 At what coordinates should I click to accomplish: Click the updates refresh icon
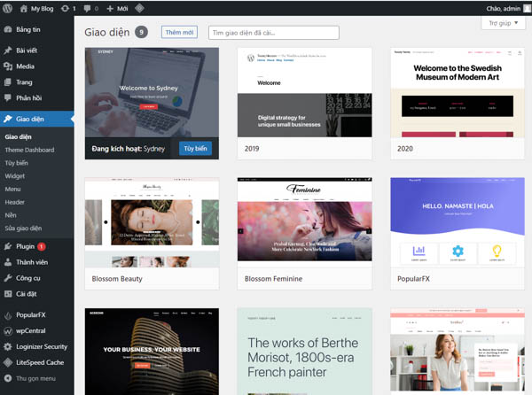pos(65,9)
